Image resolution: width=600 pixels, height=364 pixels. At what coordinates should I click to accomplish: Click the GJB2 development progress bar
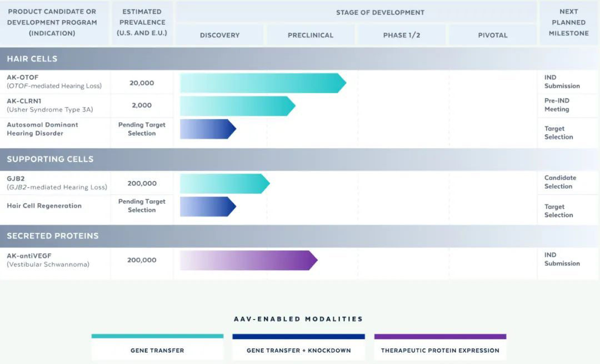224,184
